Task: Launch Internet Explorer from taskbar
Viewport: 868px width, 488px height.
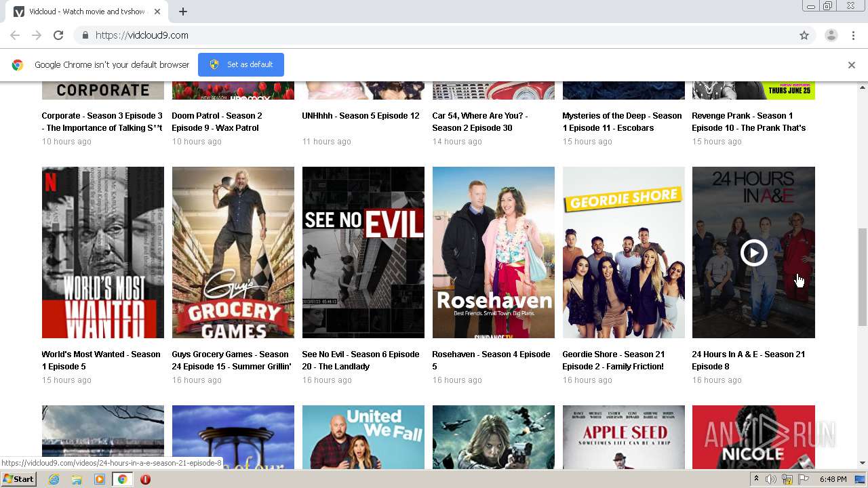Action: 54,479
